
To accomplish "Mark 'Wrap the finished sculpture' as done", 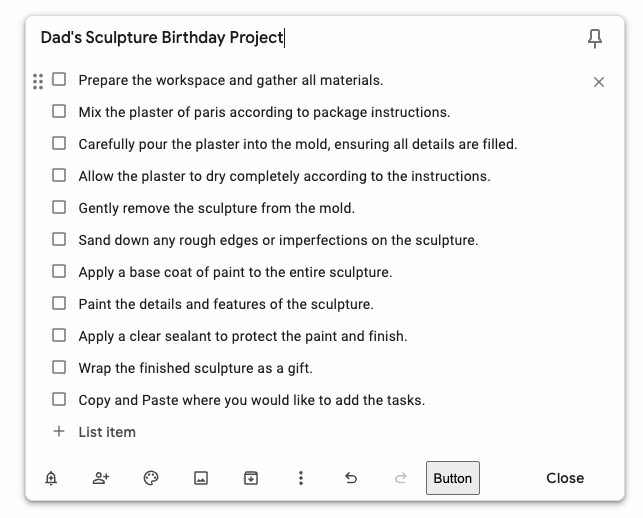I will click(x=59, y=368).
